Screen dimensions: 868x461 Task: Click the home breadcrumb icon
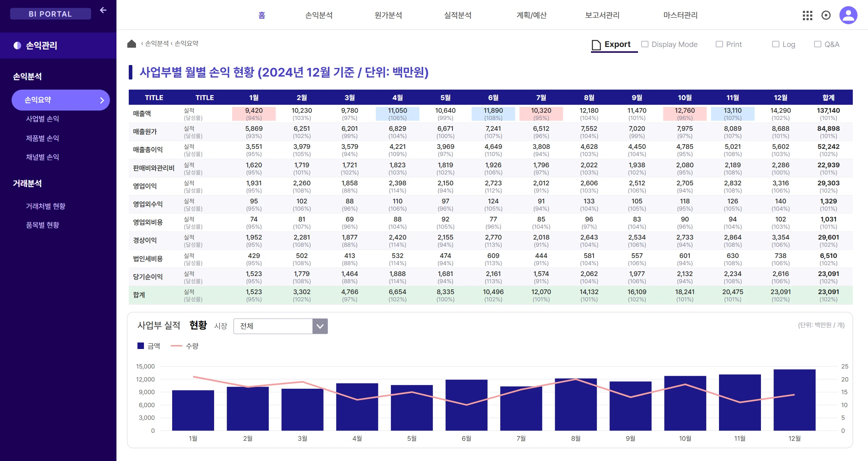pos(132,44)
